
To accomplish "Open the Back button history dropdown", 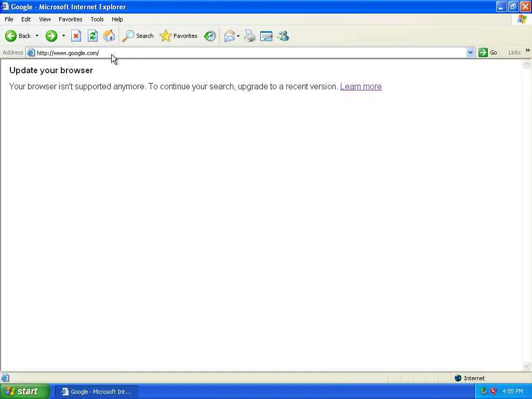I will point(37,36).
